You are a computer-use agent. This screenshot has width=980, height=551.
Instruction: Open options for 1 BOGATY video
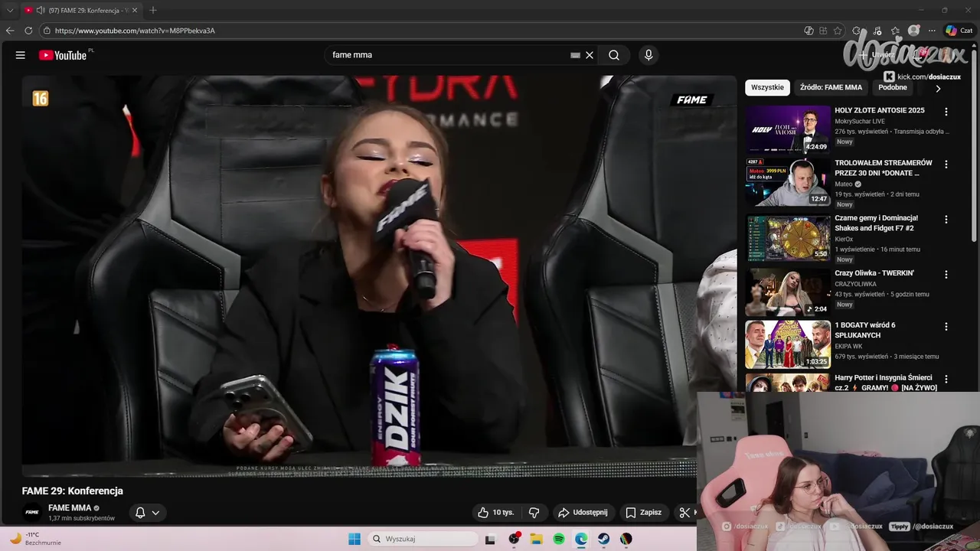pos(946,327)
